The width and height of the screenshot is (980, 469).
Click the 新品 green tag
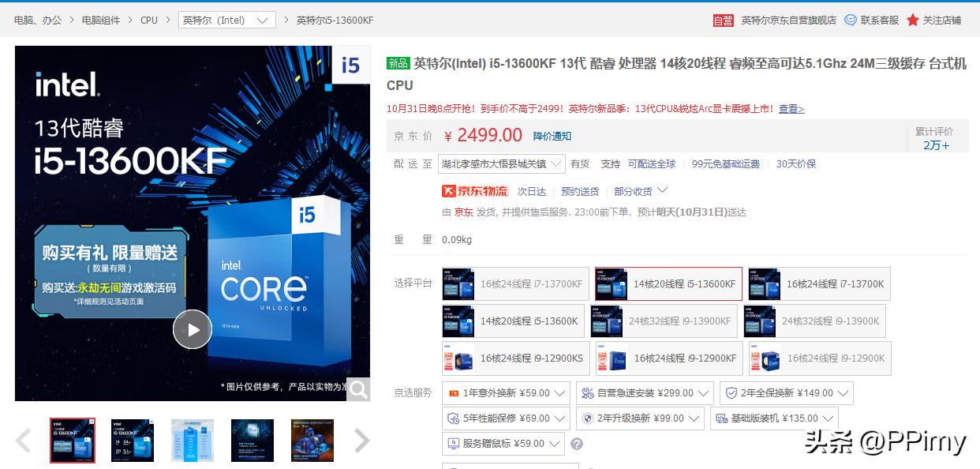tap(398, 63)
